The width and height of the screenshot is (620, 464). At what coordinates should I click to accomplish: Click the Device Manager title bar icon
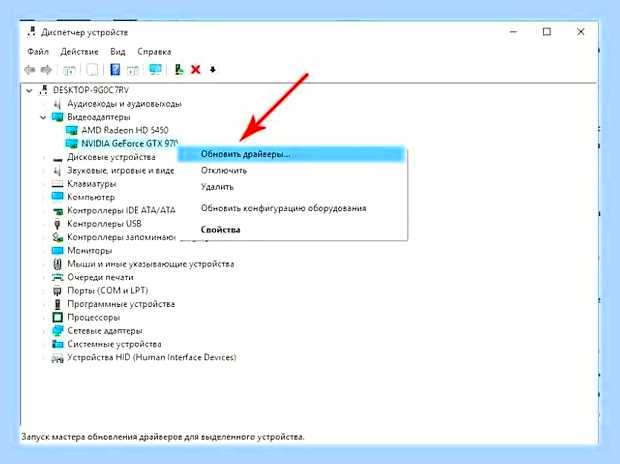point(32,32)
